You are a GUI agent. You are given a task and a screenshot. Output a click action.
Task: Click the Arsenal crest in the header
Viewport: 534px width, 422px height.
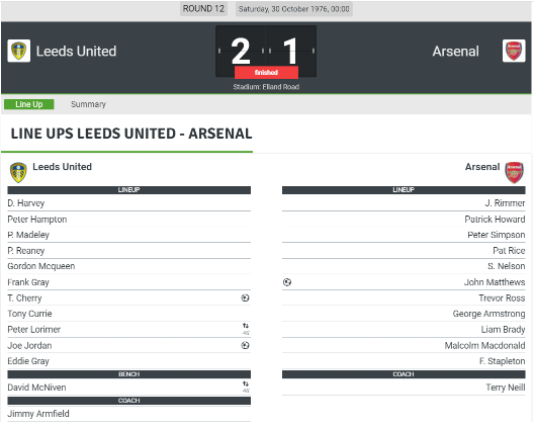point(514,51)
